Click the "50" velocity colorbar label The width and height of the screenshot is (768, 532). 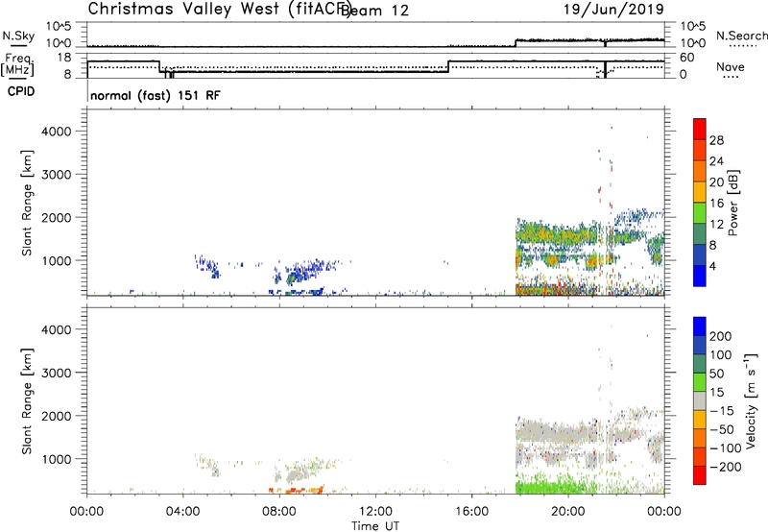716,374
